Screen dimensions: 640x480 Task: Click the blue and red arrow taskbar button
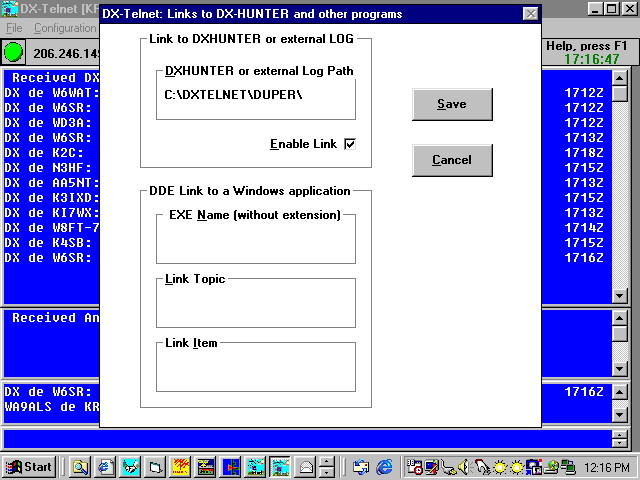(231, 467)
